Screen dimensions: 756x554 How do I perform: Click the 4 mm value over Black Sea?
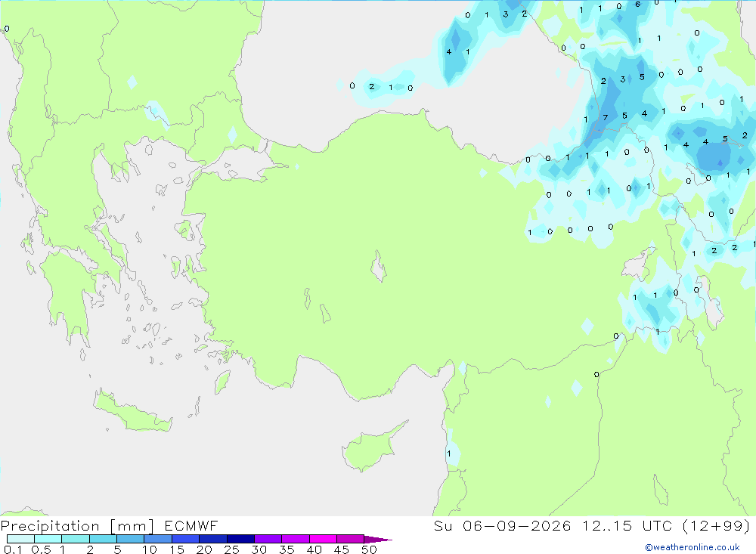[449, 51]
